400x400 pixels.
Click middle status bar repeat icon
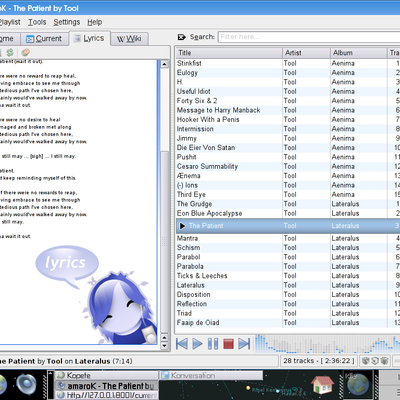click(375, 361)
